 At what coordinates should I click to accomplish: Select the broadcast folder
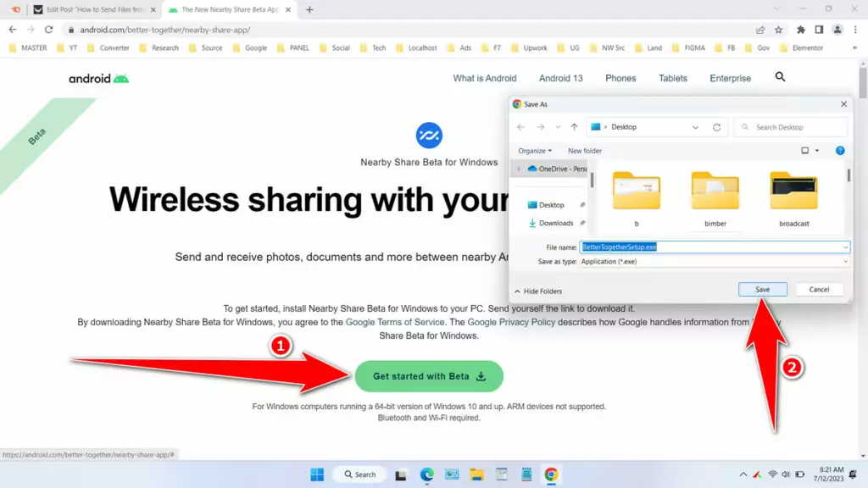(793, 198)
